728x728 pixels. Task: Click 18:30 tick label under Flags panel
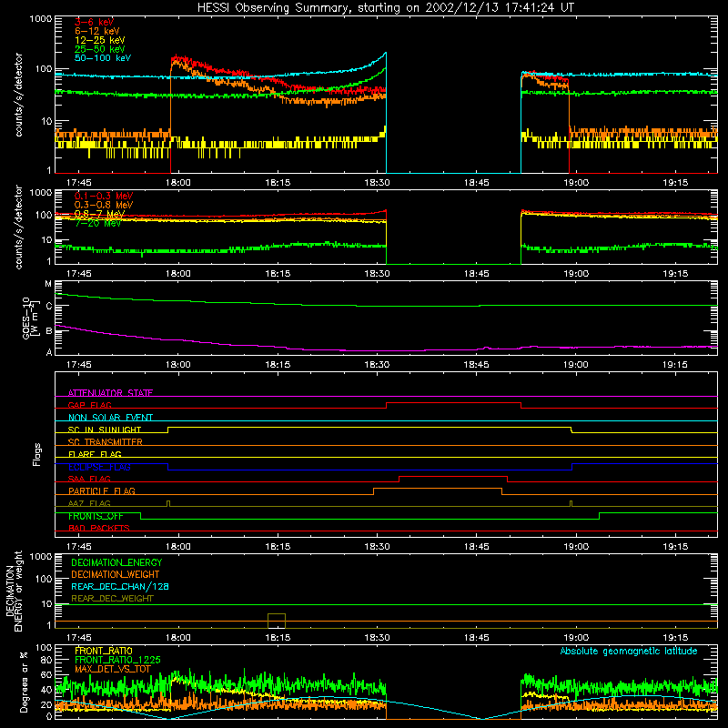point(377,547)
